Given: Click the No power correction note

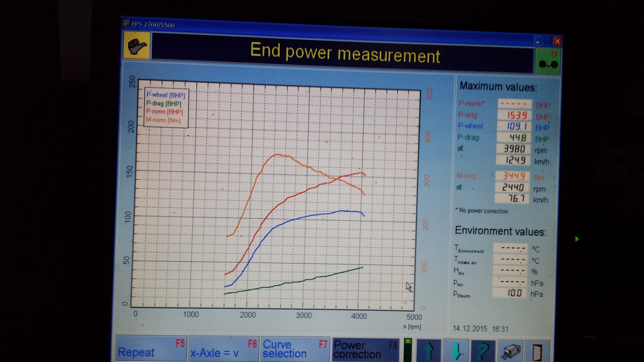Looking at the screenshot, I should [481, 211].
